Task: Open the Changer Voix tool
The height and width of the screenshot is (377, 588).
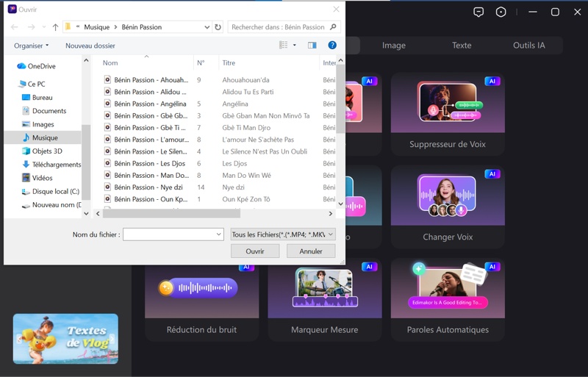Action: 448,207
